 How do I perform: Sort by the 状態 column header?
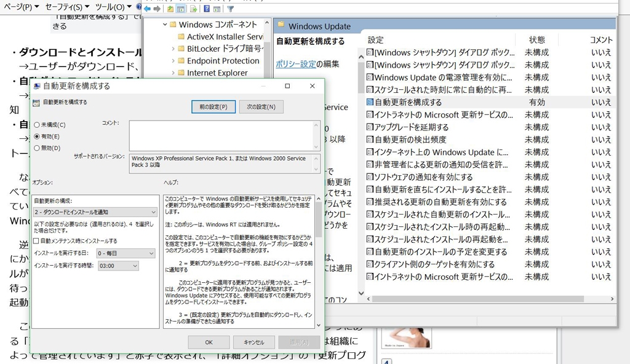(536, 40)
